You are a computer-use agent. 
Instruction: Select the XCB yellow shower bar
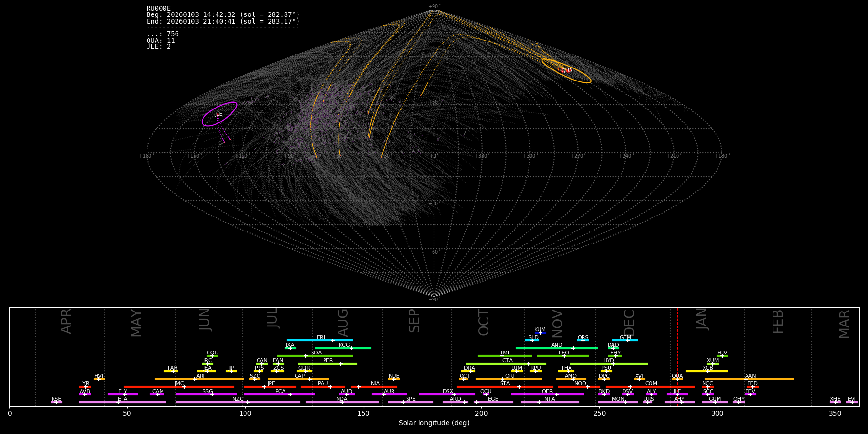706,371
